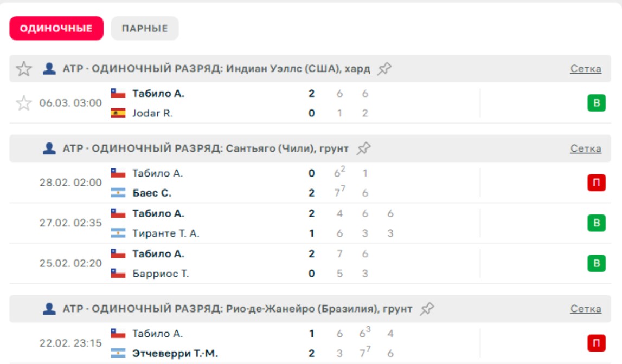Screen dimensions: 622x364
Task: Click the loss badge for Этчеверри match
Action: 596,343
